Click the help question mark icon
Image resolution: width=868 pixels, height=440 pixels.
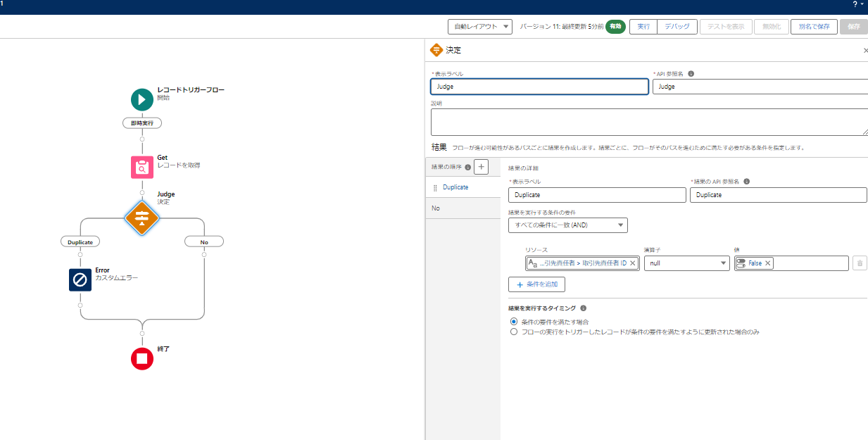855,4
